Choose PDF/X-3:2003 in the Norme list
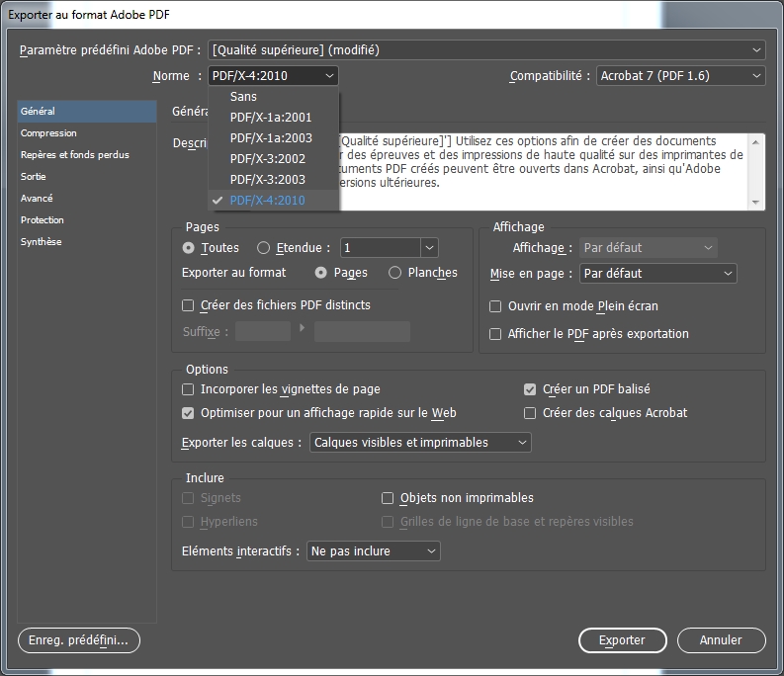This screenshot has width=784, height=676. (274, 180)
